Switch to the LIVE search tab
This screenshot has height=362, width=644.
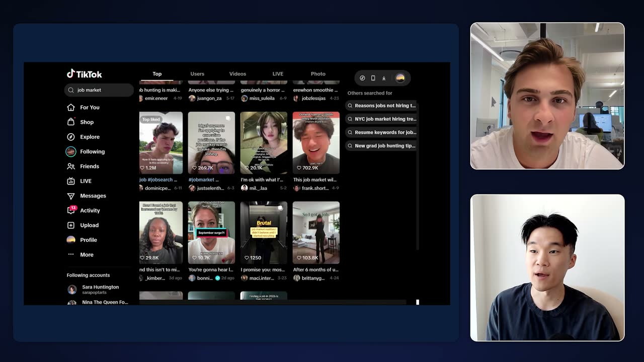coord(278,74)
